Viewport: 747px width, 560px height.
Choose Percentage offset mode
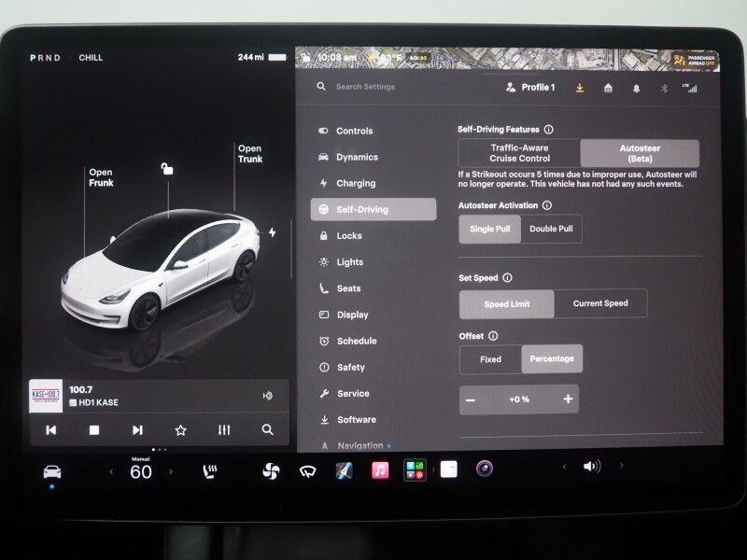click(552, 358)
